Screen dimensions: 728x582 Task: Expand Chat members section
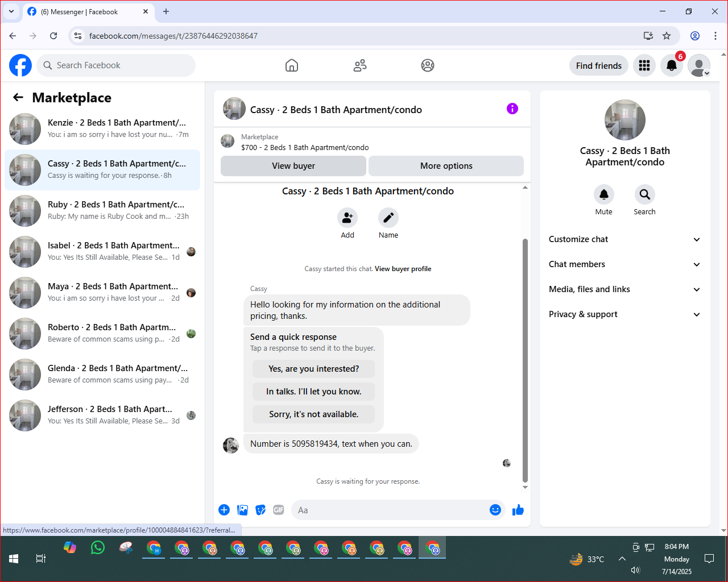pyautogui.click(x=625, y=264)
